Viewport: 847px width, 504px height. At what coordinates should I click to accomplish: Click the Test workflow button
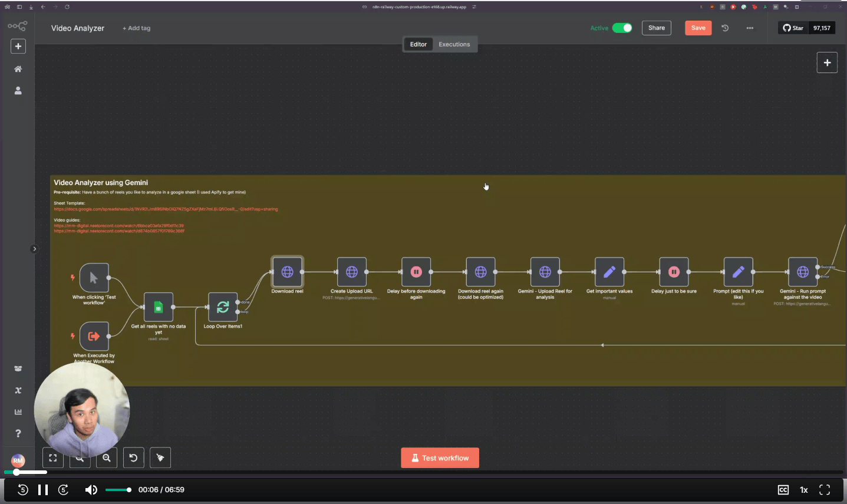coord(440,458)
